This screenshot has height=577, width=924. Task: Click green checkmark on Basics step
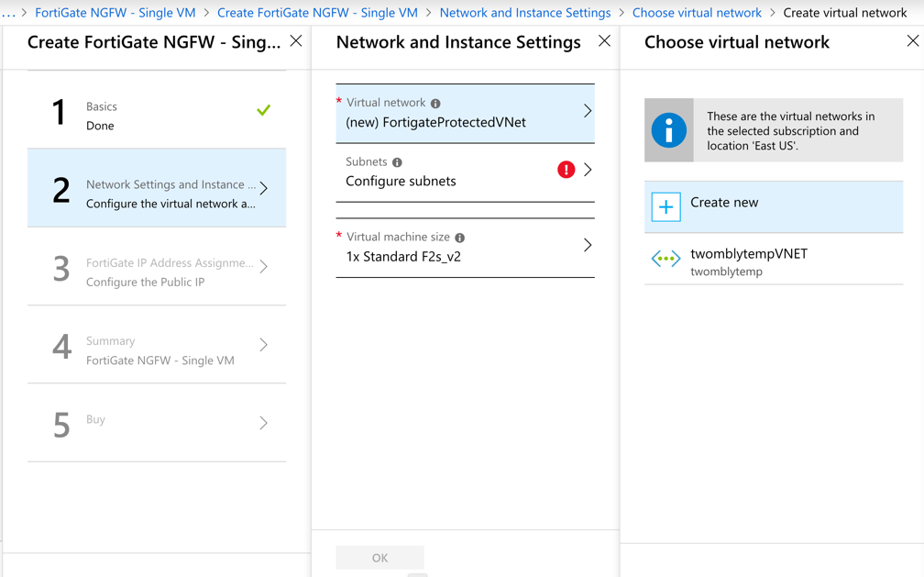click(263, 110)
